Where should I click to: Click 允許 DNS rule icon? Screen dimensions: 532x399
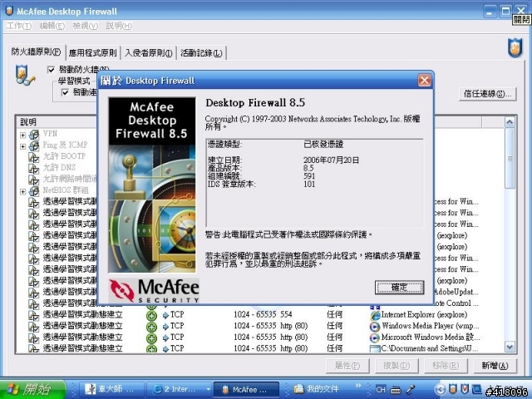point(33,169)
